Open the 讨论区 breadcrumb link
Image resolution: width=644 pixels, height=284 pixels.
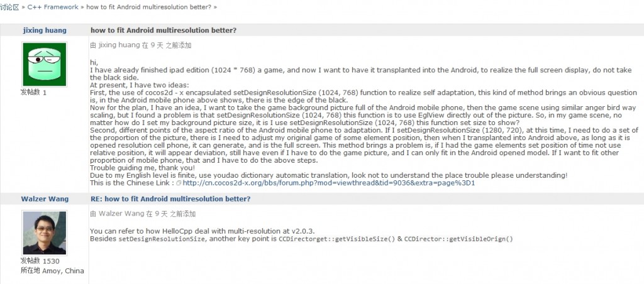[x=10, y=7]
